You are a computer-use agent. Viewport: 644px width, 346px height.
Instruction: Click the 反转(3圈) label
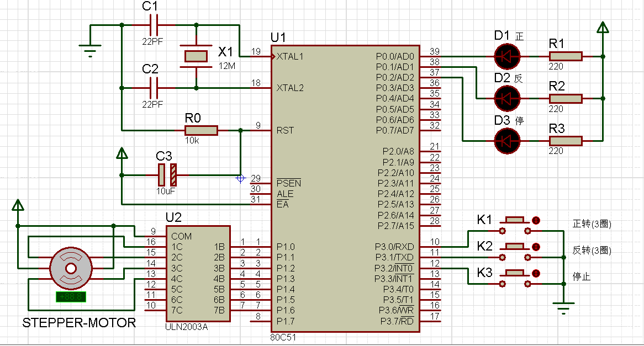point(592,250)
